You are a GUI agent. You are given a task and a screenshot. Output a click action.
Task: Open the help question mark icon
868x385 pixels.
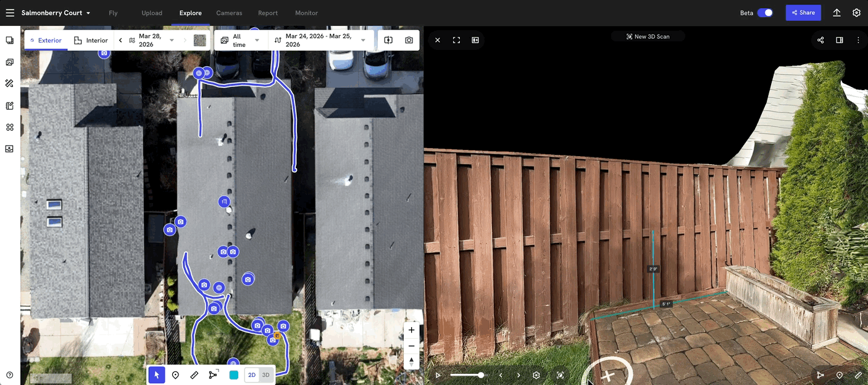click(10, 375)
